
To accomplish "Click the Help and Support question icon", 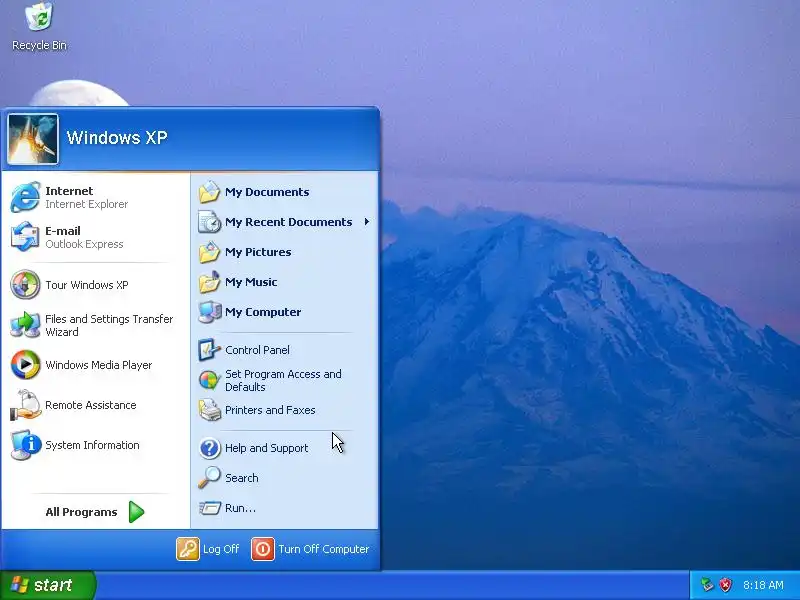I will (209, 448).
